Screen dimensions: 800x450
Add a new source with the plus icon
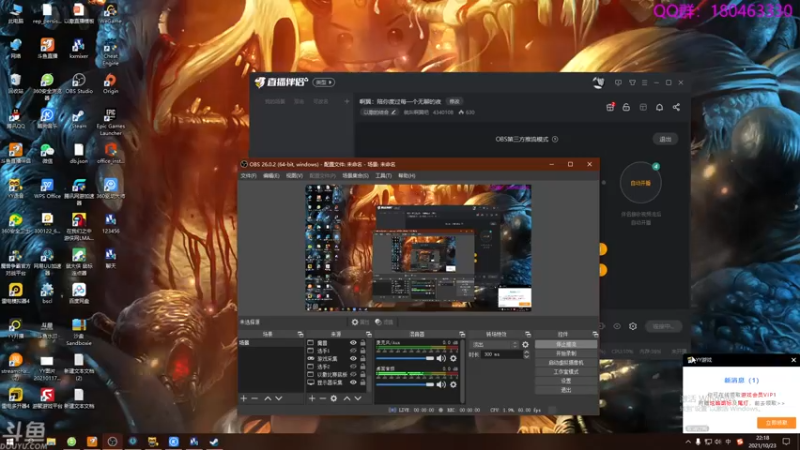point(312,398)
